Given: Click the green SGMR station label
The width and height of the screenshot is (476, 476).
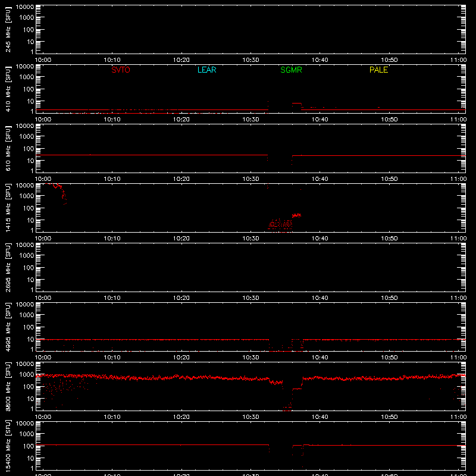Looking at the screenshot, I should tap(291, 70).
